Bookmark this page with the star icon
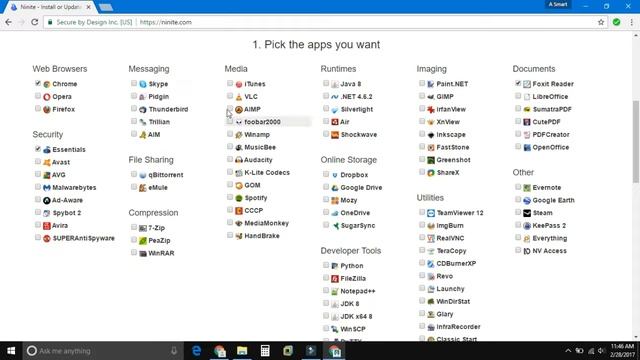 (601, 22)
